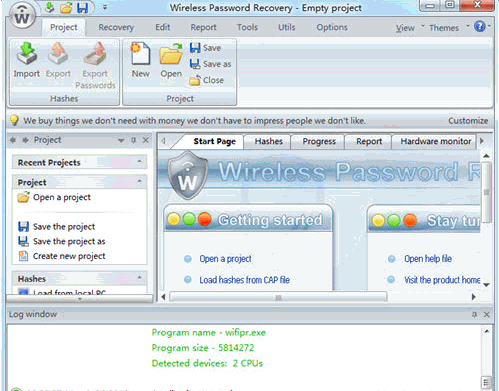This screenshot has width=499, height=391.
Task: Click Save the project in side panel
Action: pos(64,227)
